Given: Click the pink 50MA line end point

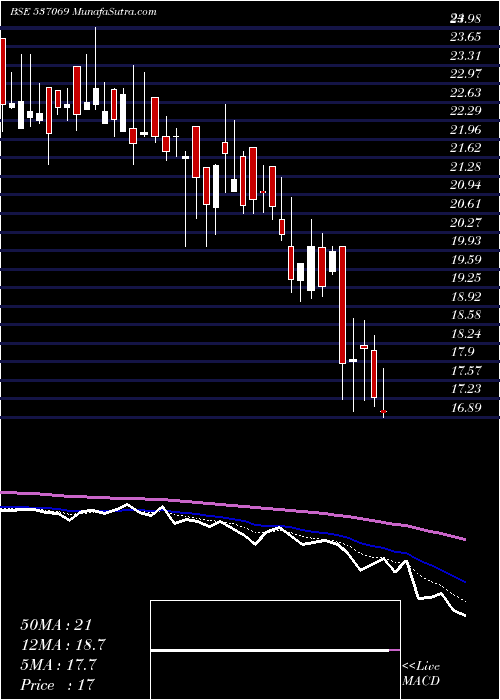Looking at the screenshot, I should (x=465, y=540).
